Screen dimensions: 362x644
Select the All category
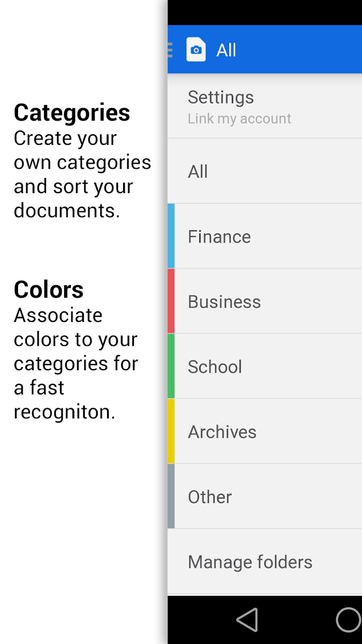[x=198, y=171]
